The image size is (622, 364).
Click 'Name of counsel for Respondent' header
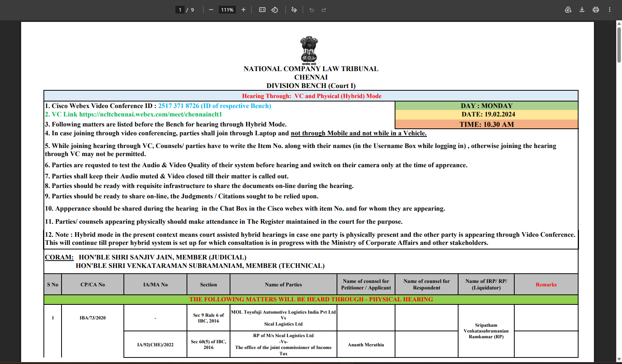(x=427, y=284)
